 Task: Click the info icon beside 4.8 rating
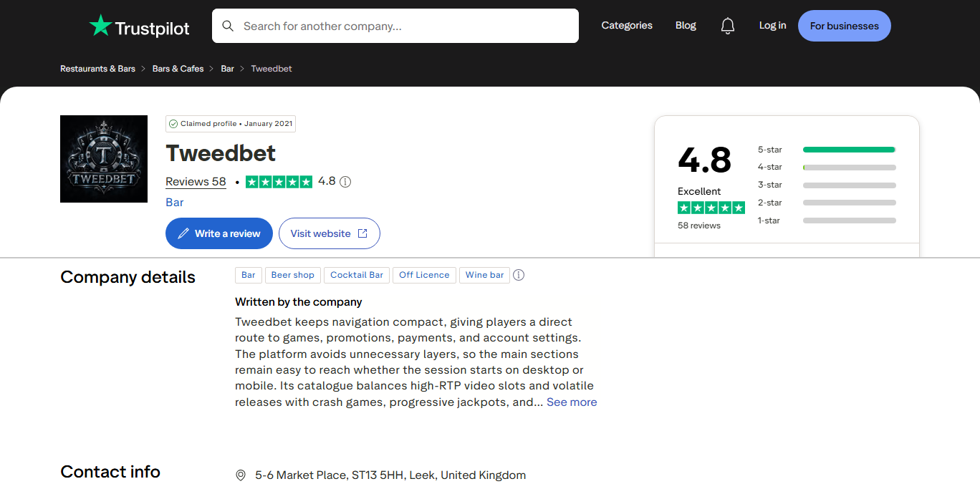(345, 182)
